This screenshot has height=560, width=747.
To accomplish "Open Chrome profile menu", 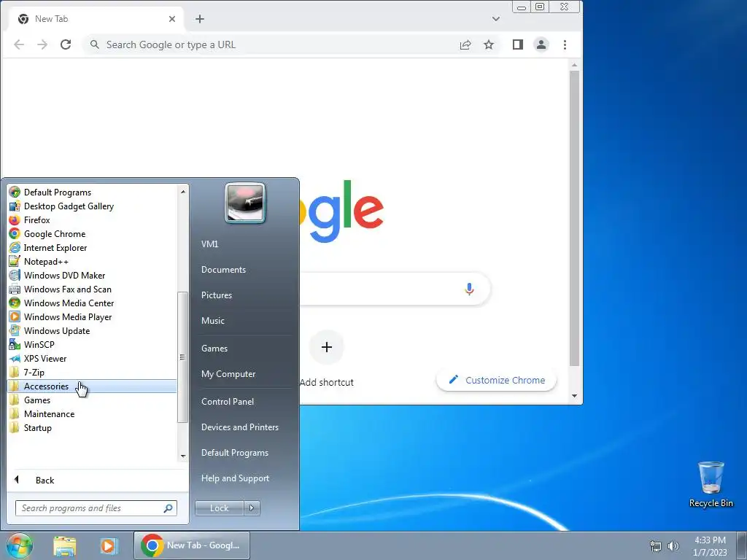I will tap(541, 44).
